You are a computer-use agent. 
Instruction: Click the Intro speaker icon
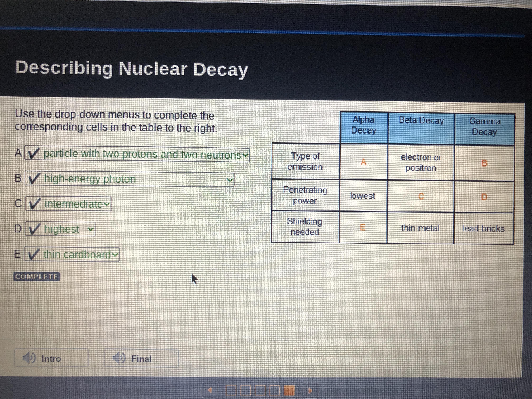29,358
